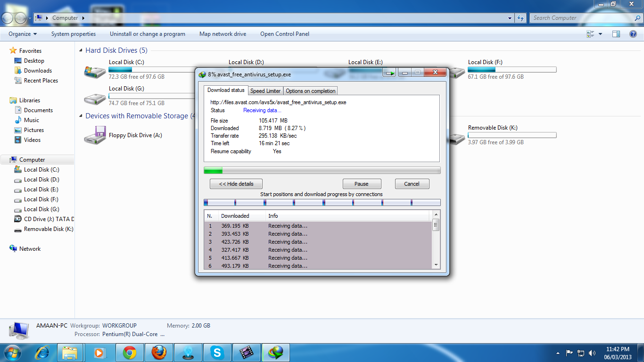644x362 pixels.
Task: Toggle the Explorer preview pane icon
Action: [x=616, y=34]
